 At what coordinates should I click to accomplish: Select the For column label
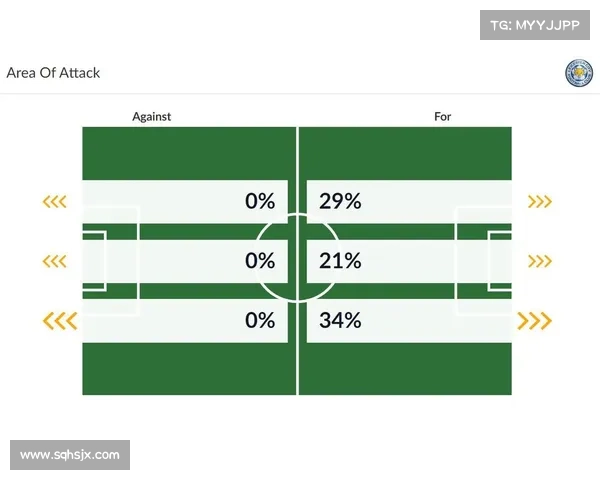(443, 116)
